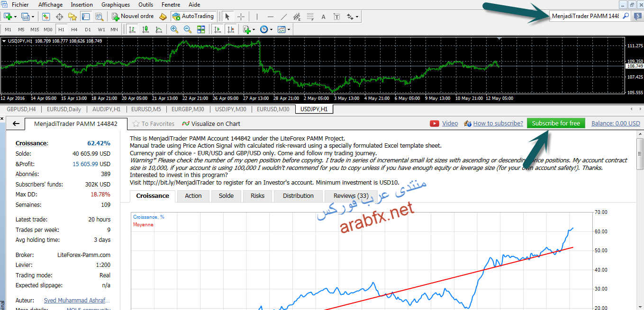Switch chart to line chart mode
644x310 pixels.
pos(159,29)
